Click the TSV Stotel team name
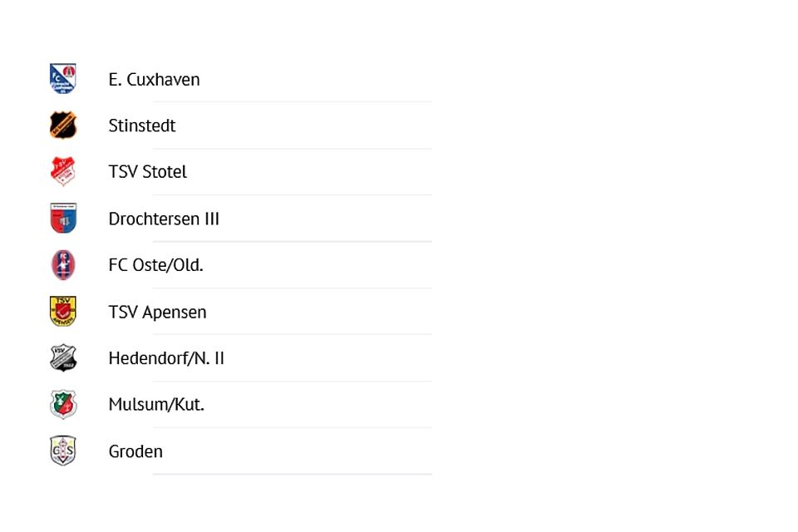This screenshot has height=532, width=798. (147, 172)
